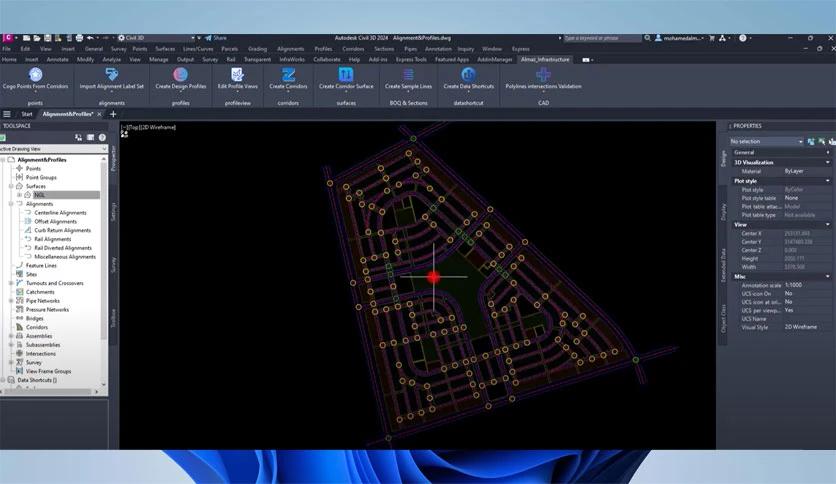Click the Save icon in quick access toolbar
Viewport: 836px width, 484px height.
pyautogui.click(x=47, y=38)
